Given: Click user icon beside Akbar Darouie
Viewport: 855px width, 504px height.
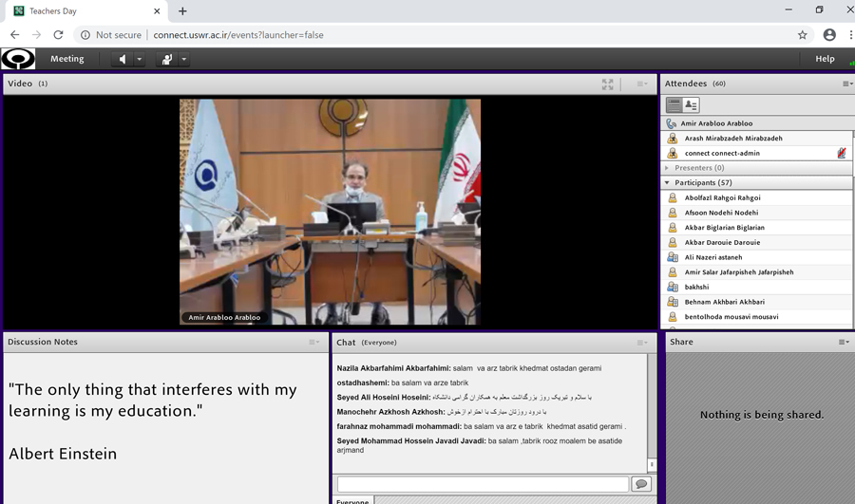Looking at the screenshot, I should point(673,242).
